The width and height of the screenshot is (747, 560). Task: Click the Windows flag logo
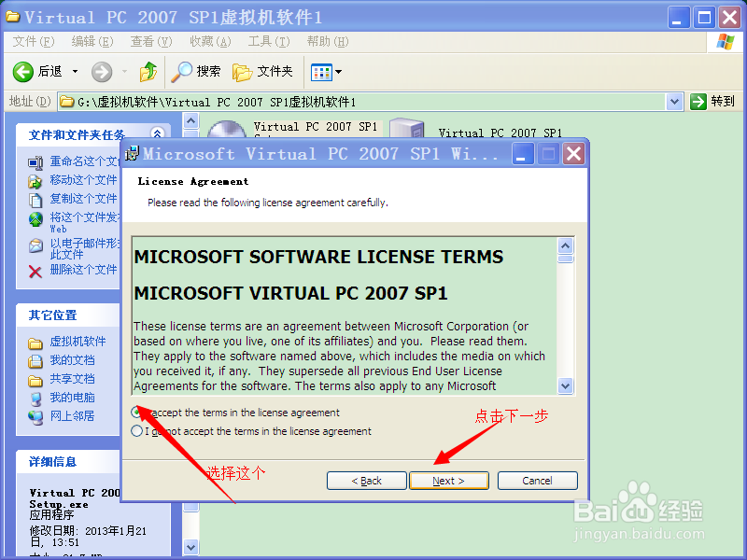coord(726,42)
